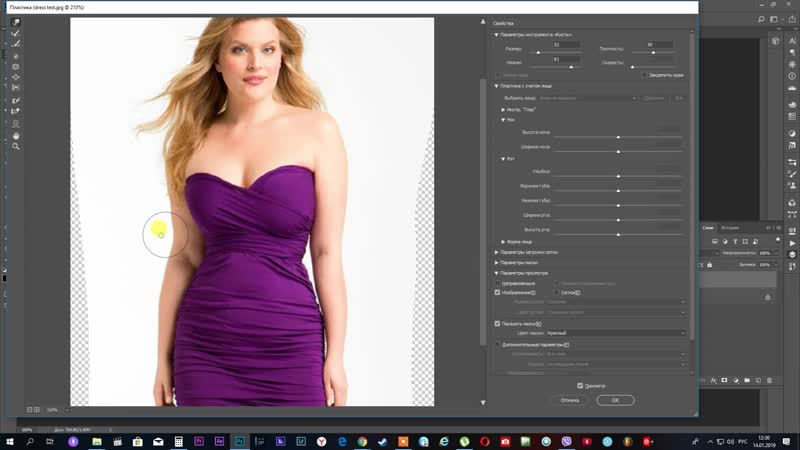Toggle Show Image (Изображение) checkbox
The width and height of the screenshot is (800, 450).
(x=497, y=292)
